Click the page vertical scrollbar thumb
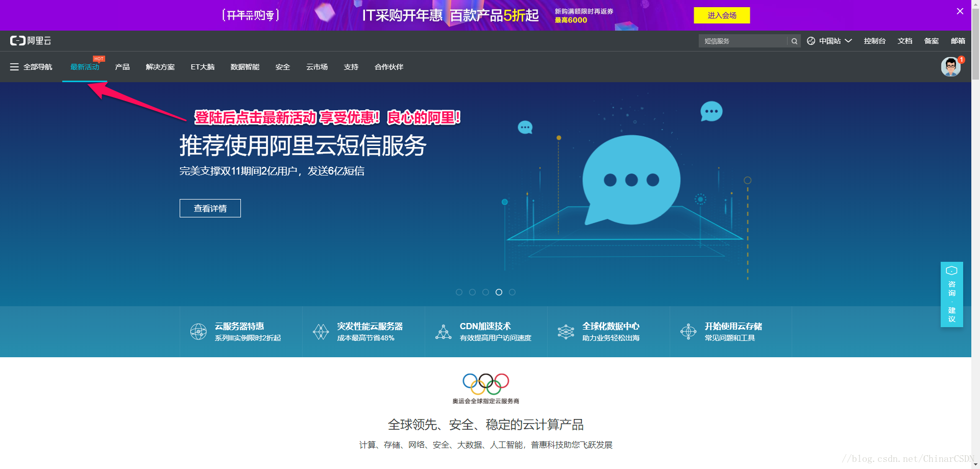 click(x=975, y=45)
